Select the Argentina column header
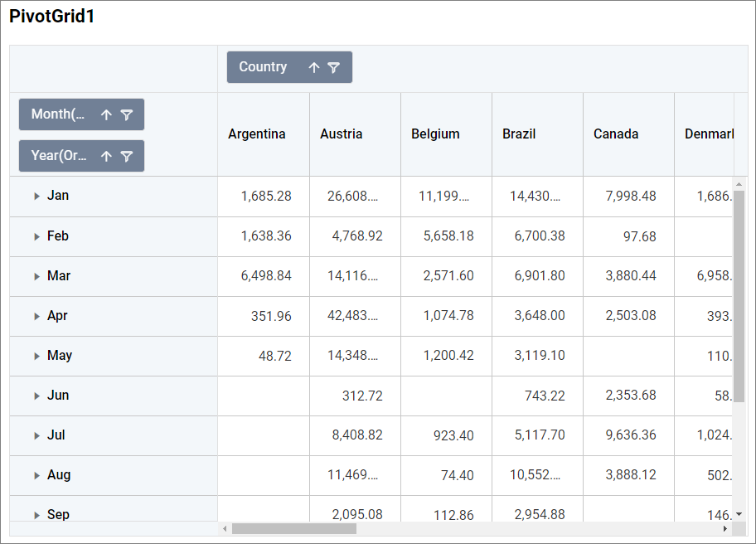Screen dimensions: 756x544 click(x=257, y=134)
